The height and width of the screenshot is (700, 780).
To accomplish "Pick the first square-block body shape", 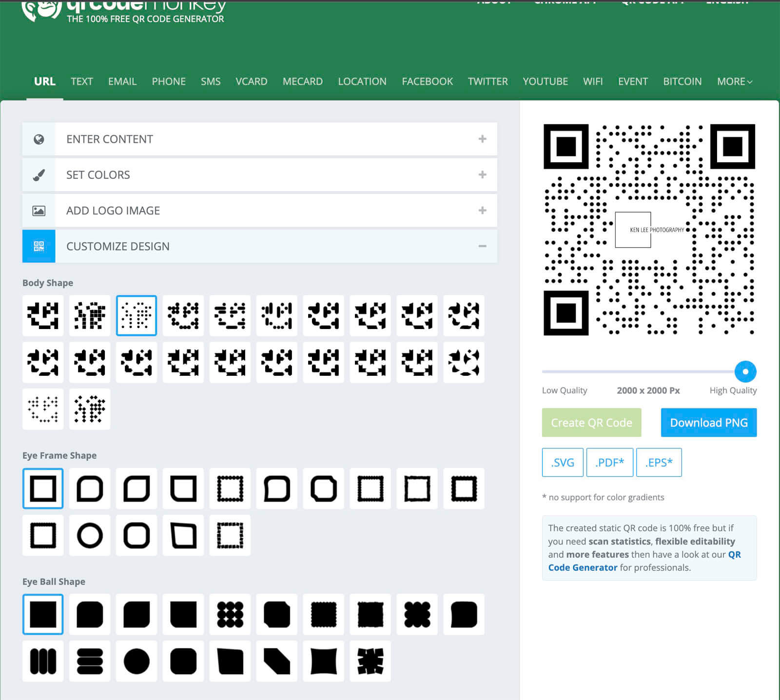I will point(43,315).
